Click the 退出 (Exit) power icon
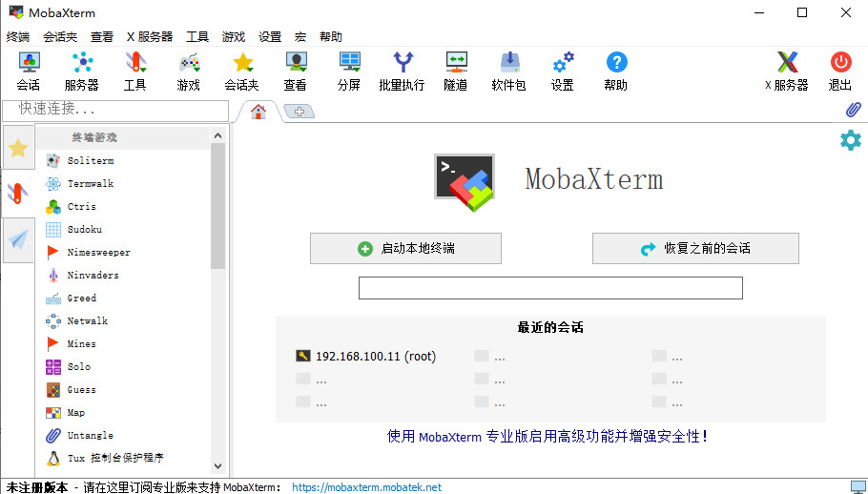The image size is (868, 494). pos(840,72)
